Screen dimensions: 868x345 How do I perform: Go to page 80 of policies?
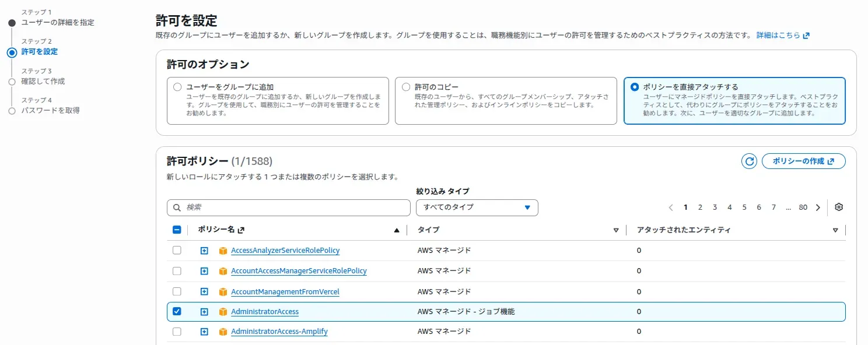[x=803, y=207]
